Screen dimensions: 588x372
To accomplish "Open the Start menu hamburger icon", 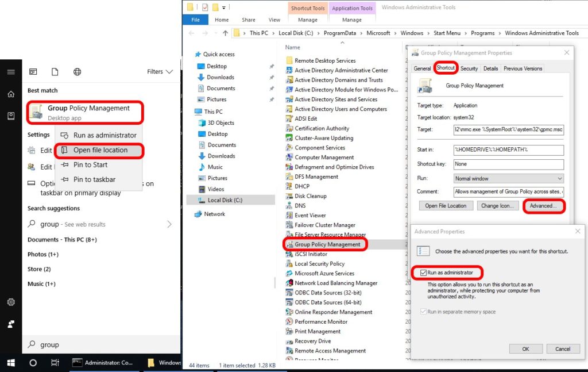I will coord(11,72).
